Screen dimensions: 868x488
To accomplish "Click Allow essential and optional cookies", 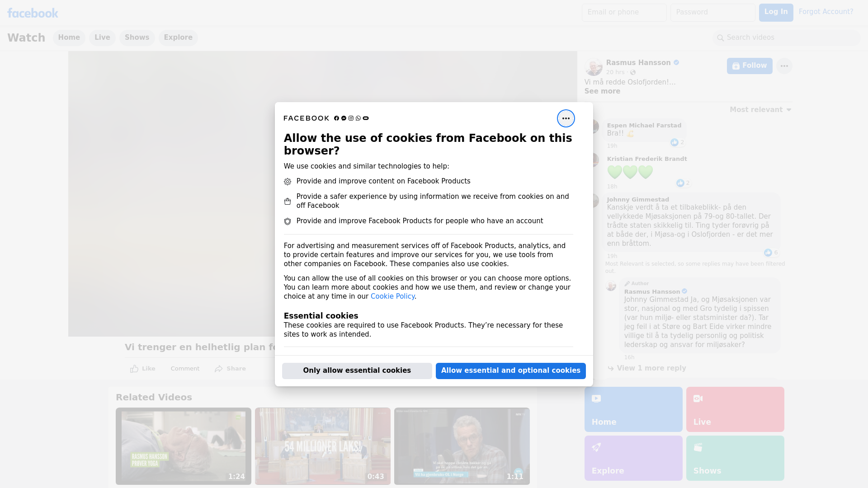I will coord(510,371).
